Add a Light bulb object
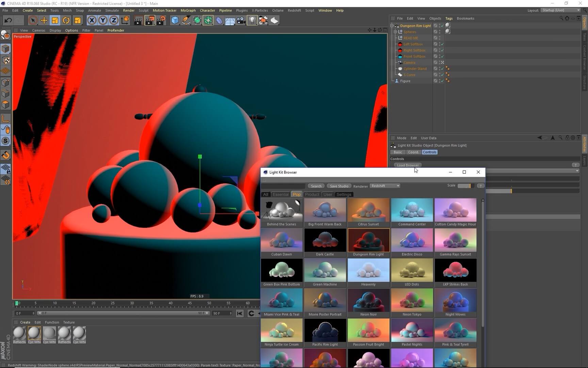This screenshot has height=368, width=588. (252, 20)
